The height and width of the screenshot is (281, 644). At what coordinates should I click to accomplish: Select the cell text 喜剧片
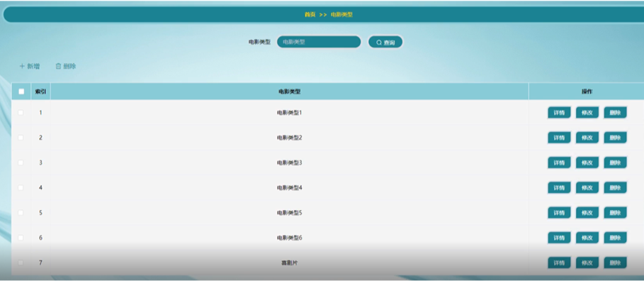(x=290, y=263)
